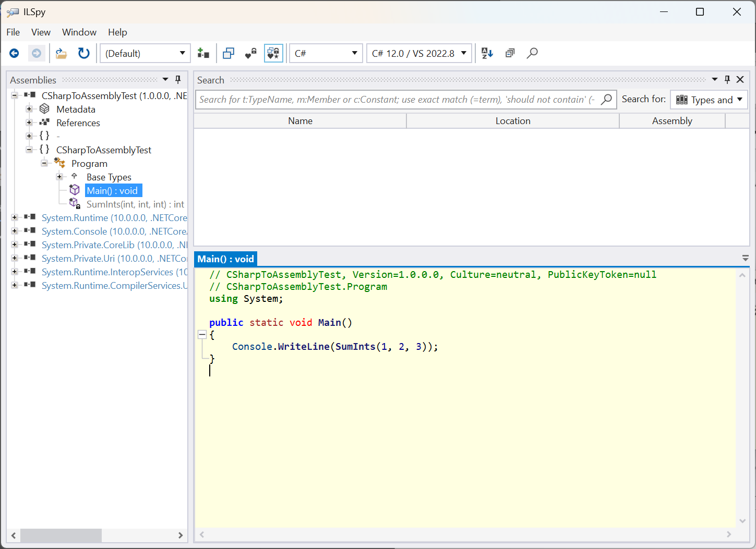
Task: Select SumInts method in the tree
Action: click(135, 204)
